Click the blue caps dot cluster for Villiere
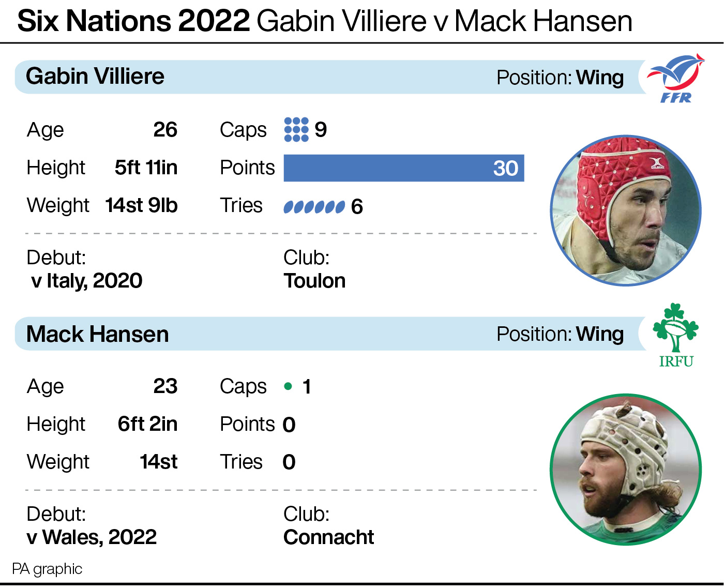 [296, 129]
